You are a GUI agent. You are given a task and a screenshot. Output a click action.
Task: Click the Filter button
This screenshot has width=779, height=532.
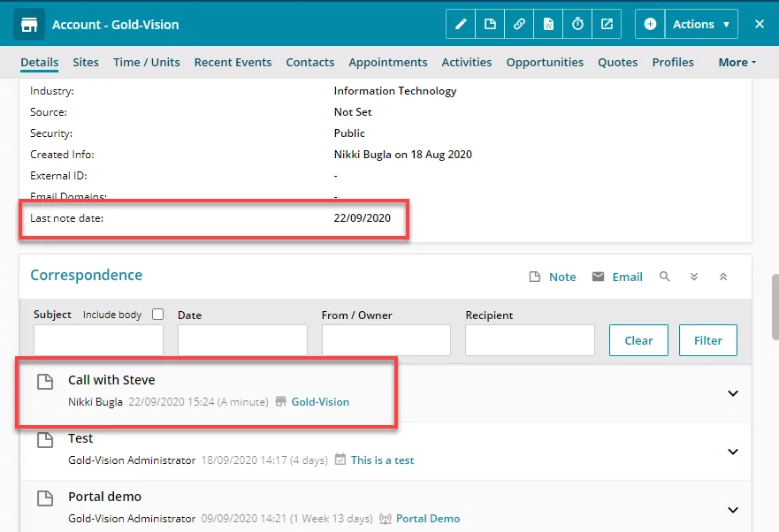pos(708,340)
